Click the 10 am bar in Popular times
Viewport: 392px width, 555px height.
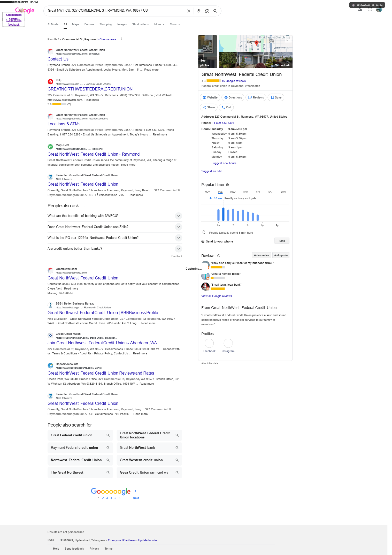[x=223, y=214]
